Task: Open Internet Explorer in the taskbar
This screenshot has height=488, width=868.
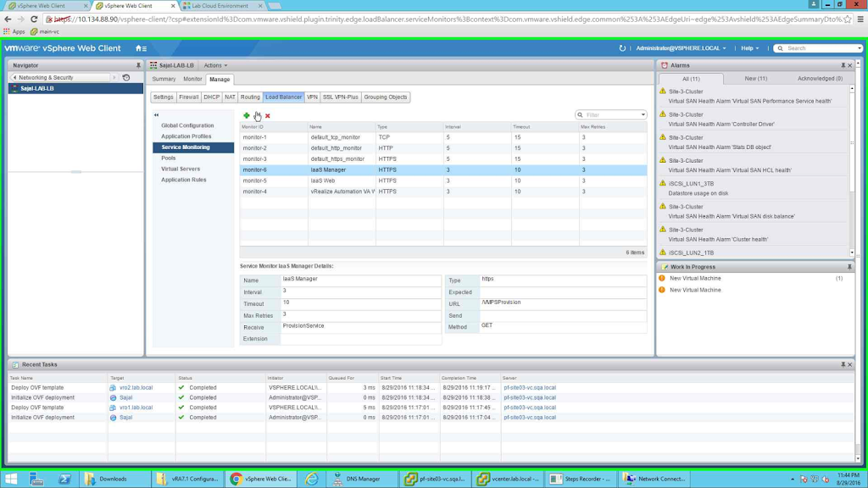Action: [312, 480]
